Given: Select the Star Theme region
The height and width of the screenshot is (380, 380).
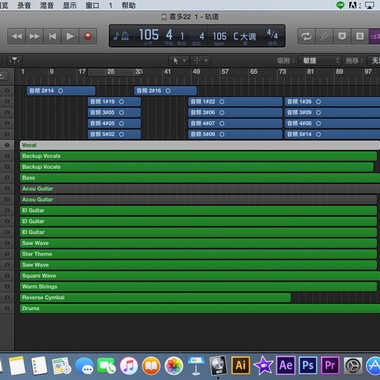Looking at the screenshot, I should tap(198, 254).
